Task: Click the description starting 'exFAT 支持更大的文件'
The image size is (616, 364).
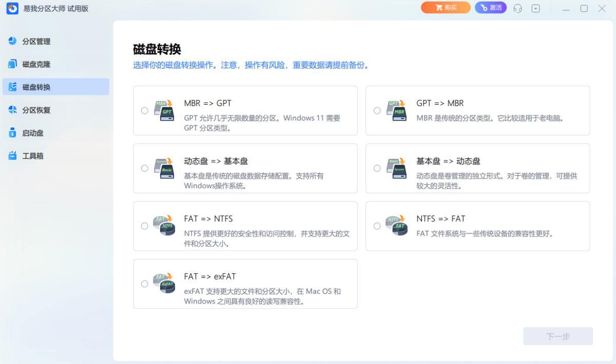Action: [x=262, y=296]
